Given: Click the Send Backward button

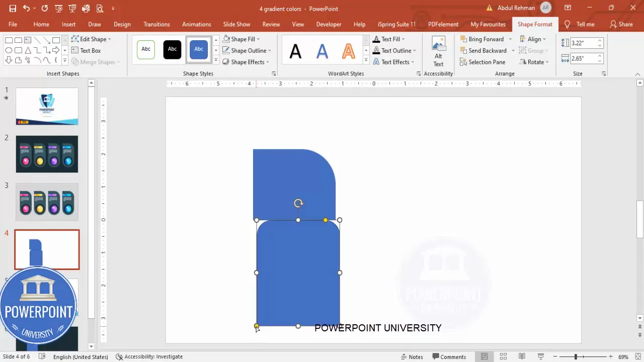Looking at the screenshot, I should click(x=483, y=50).
